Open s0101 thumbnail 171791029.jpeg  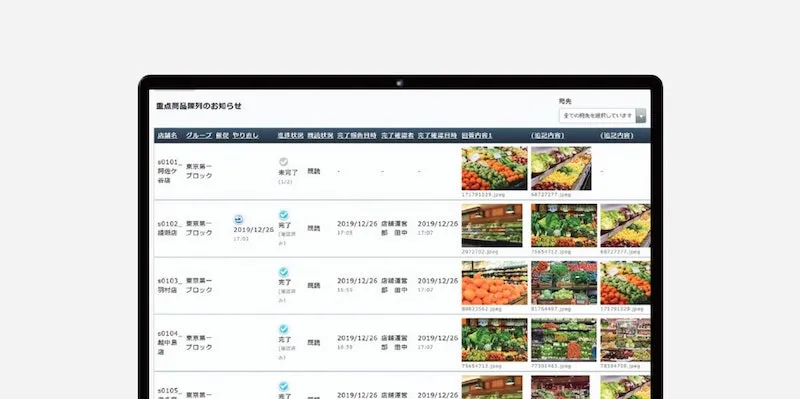(x=494, y=168)
